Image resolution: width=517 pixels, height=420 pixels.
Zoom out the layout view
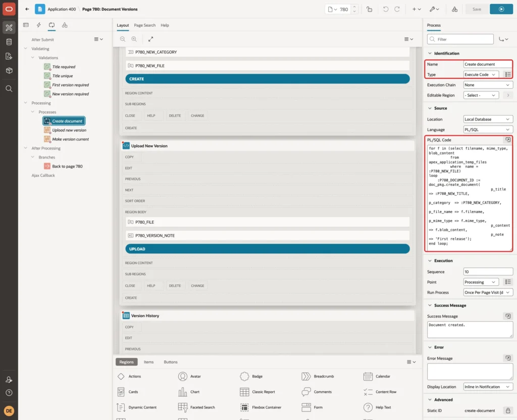(123, 39)
